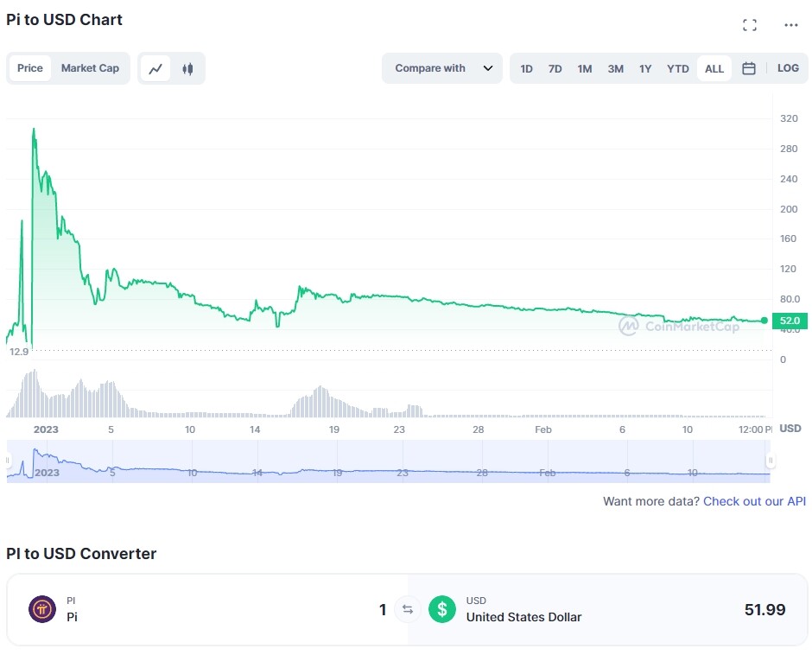Select the Price tab
Screen dimensions: 812x655
(30, 68)
